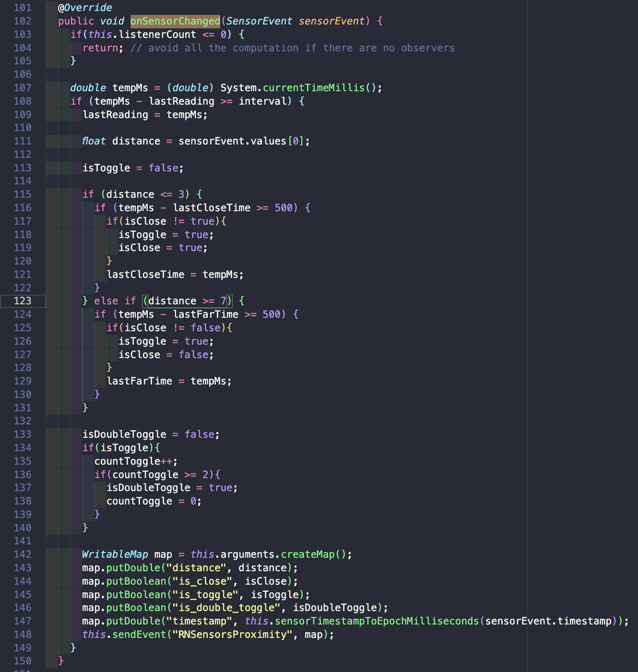Click the "is_double_toggle" string literal
Viewport: 638px width, 672px height.
[226, 608]
